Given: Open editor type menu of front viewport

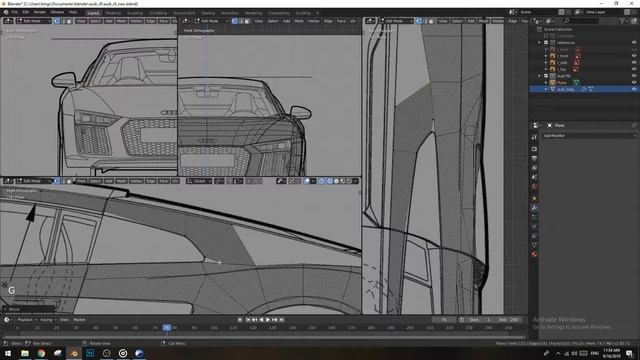Looking at the screenshot, I should click(x=186, y=21).
